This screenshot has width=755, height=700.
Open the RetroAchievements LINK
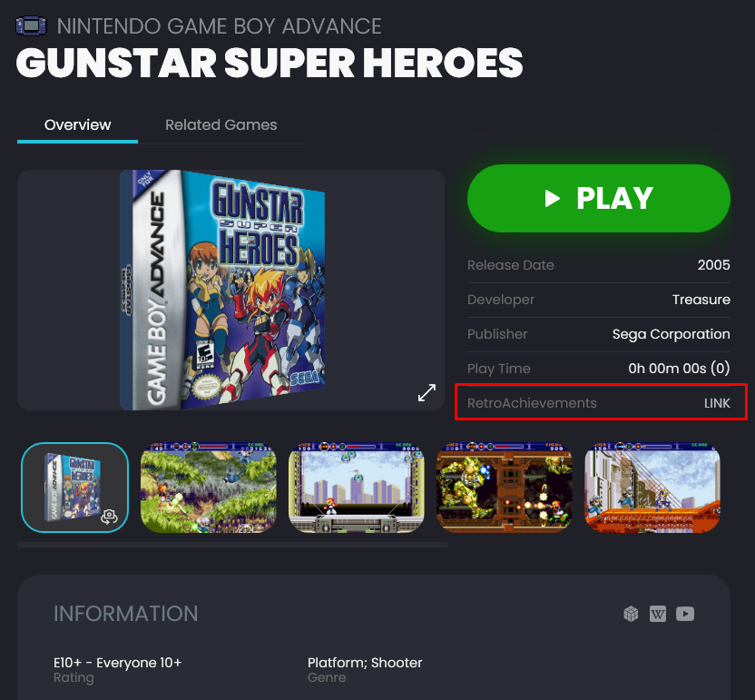point(717,403)
